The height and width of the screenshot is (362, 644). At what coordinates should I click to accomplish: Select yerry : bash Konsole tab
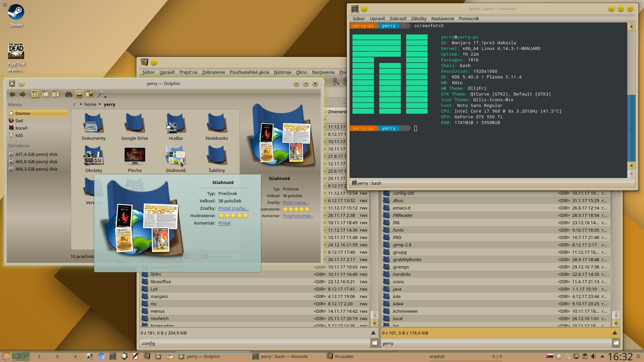point(366,183)
